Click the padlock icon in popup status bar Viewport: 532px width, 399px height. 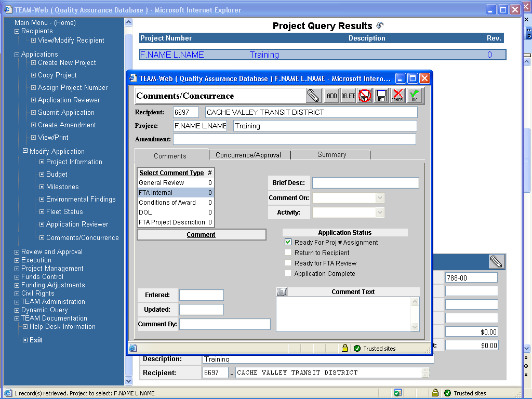pos(345,348)
